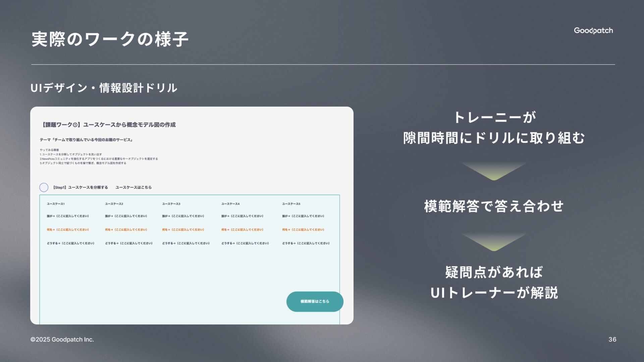Click orange 何を field under ユースケース1
Screen dimensions: 644x362
68,230
